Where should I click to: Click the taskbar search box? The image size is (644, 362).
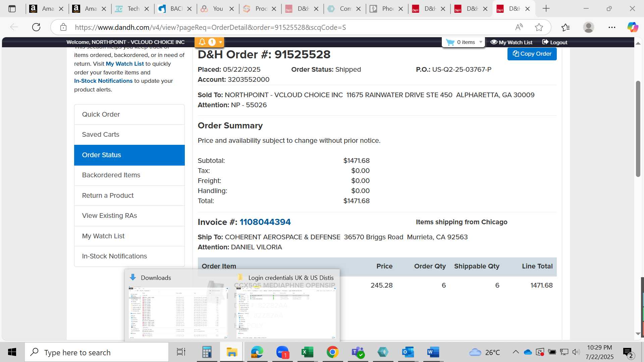(x=97, y=352)
